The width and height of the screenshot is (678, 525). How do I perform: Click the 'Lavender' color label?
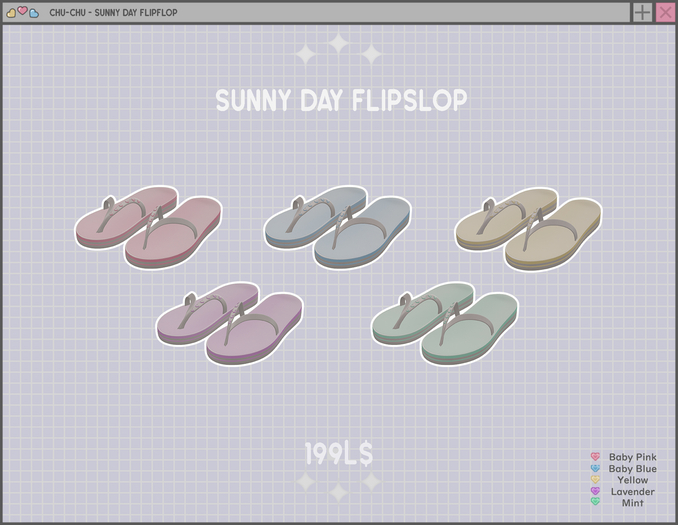coord(633,492)
